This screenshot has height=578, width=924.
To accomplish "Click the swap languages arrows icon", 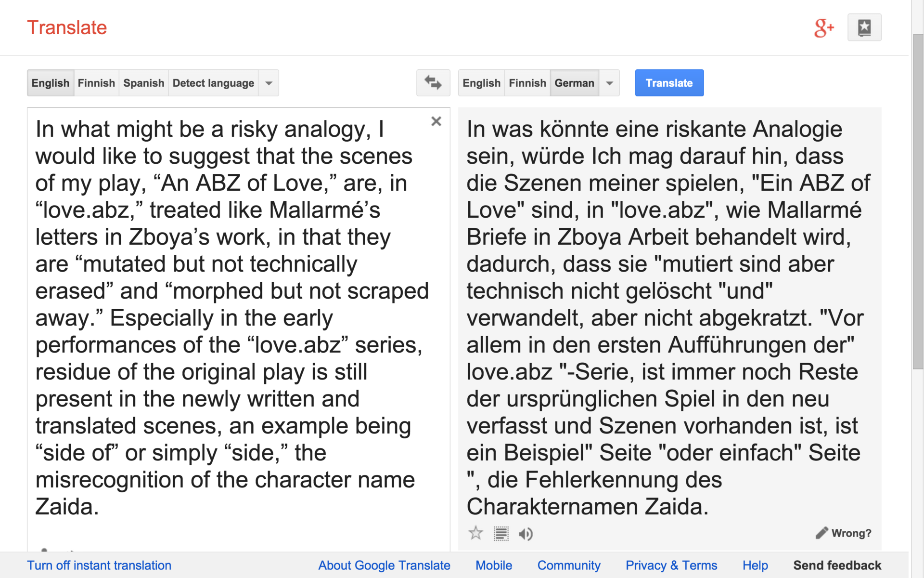I will [x=433, y=83].
